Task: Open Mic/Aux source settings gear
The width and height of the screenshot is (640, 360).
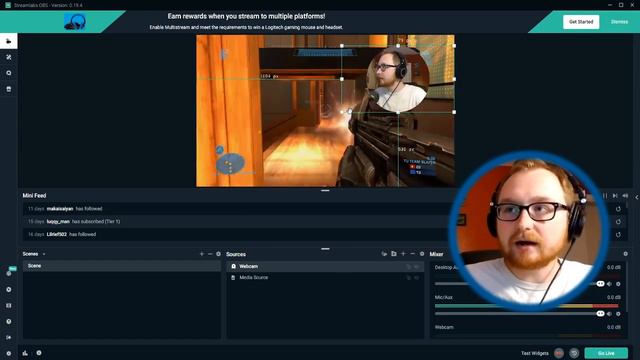Action: (618, 314)
